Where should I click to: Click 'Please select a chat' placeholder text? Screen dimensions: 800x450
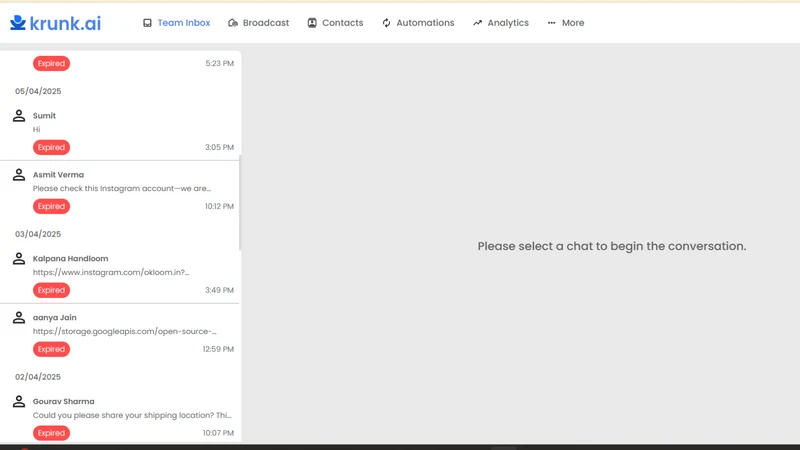coord(612,246)
